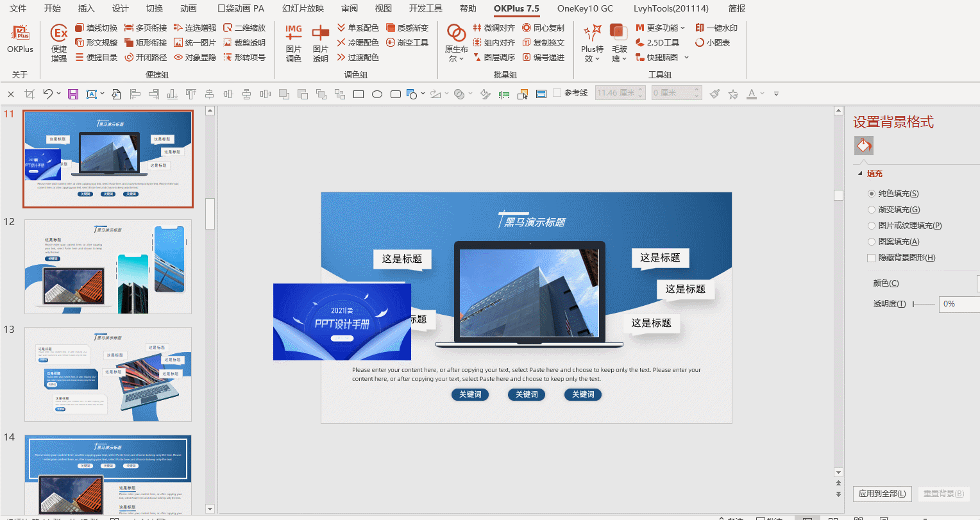Screen dimensions: 980x520
Task: Open the text box dropdown arrow
Action: 102,94
